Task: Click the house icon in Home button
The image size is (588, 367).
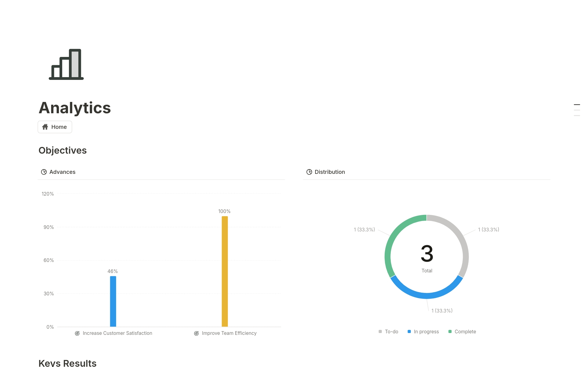Action: point(45,127)
